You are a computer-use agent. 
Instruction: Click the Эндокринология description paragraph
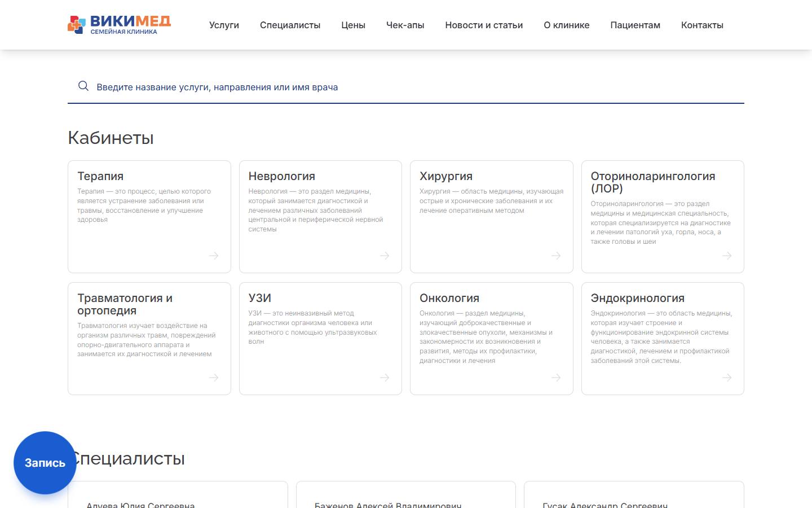tap(661, 337)
